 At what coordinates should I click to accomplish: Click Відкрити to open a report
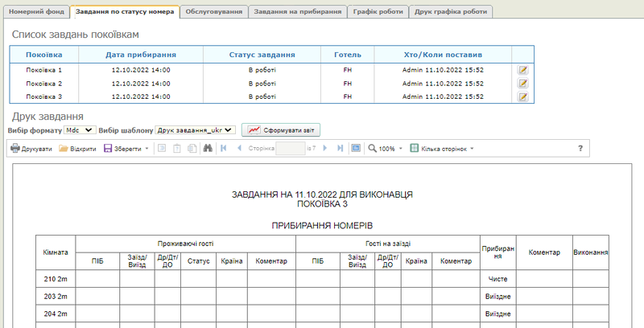[x=78, y=149]
